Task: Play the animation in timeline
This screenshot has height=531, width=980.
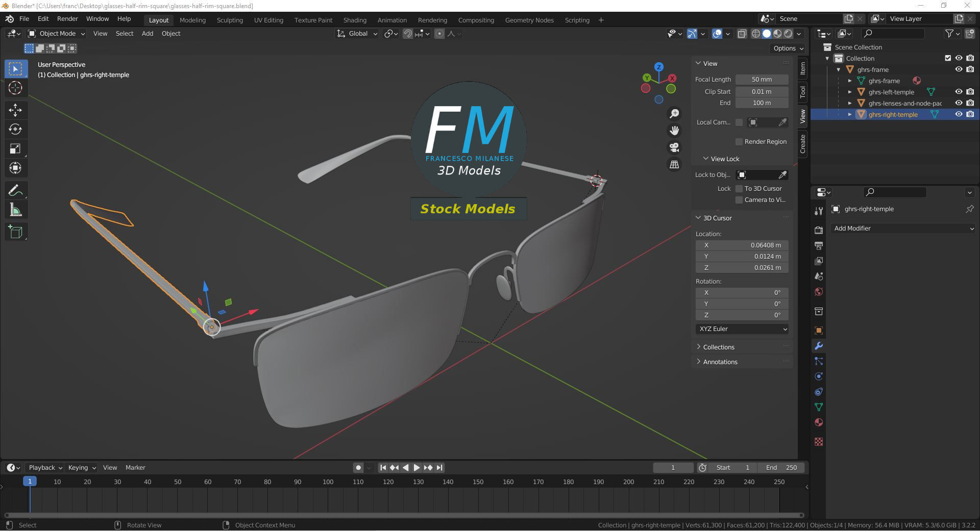Action: click(416, 467)
